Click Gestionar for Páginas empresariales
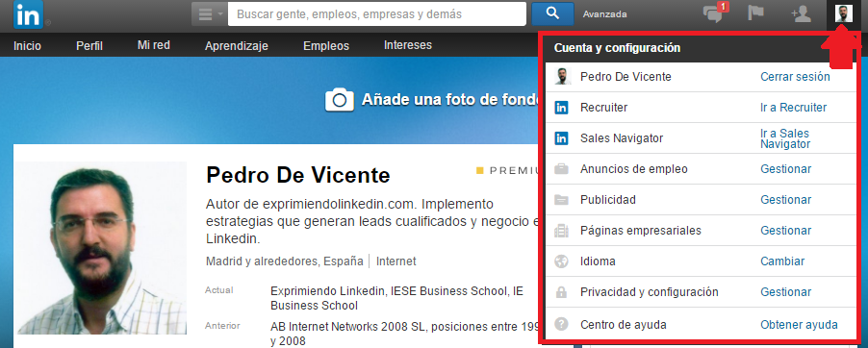Viewport: 868px width, 348px height. click(785, 231)
